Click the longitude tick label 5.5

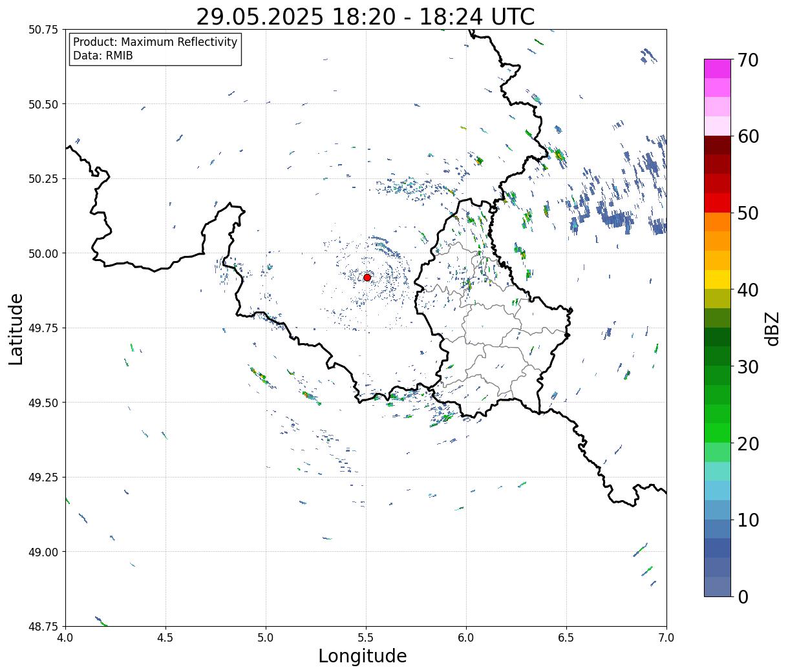(x=366, y=638)
